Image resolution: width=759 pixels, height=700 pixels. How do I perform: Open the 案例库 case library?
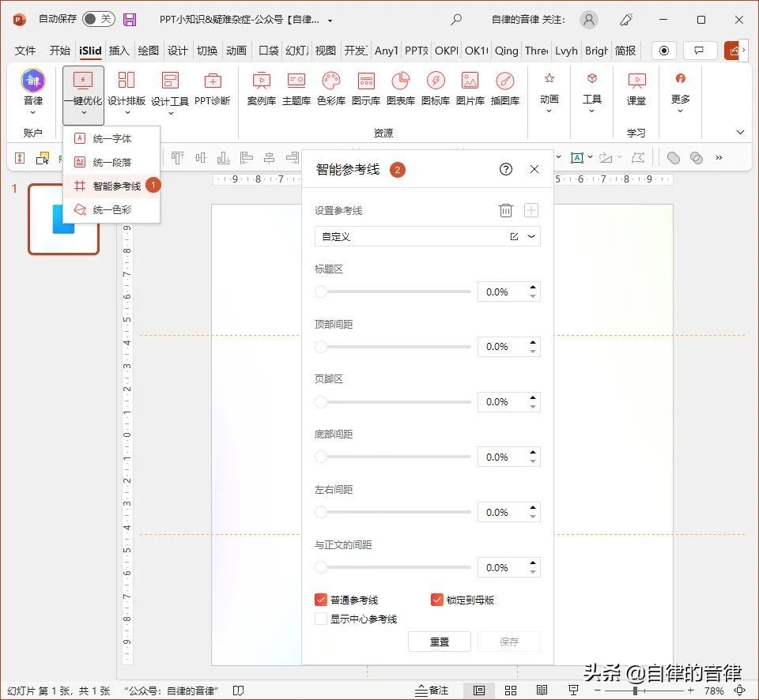tap(261, 91)
